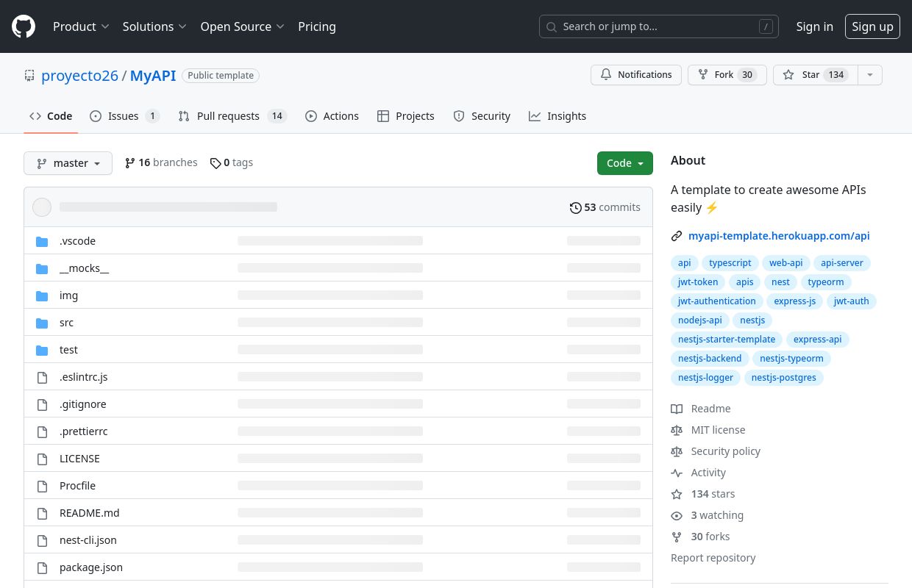Open the test folder
This screenshot has width=912, height=588.
(x=68, y=350)
